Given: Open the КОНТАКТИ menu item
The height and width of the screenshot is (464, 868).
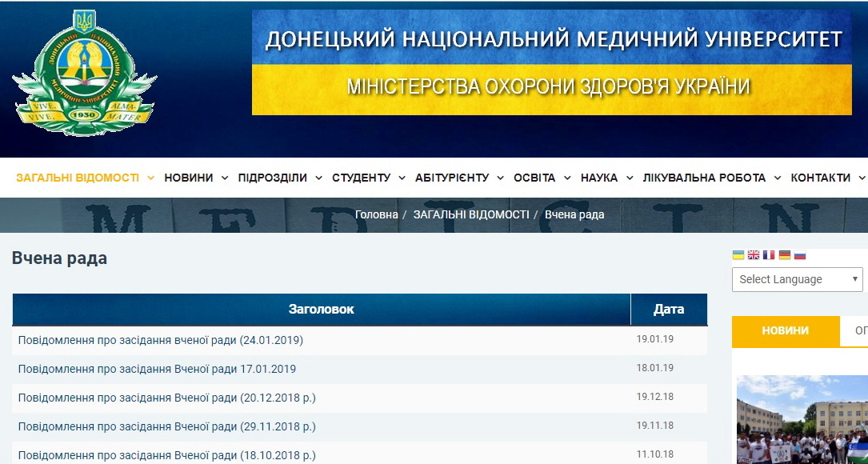Looking at the screenshot, I should tap(820, 178).
